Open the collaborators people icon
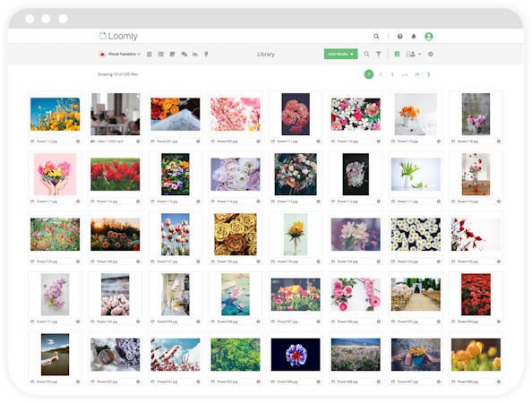This screenshot has width=532, height=403. (x=410, y=54)
